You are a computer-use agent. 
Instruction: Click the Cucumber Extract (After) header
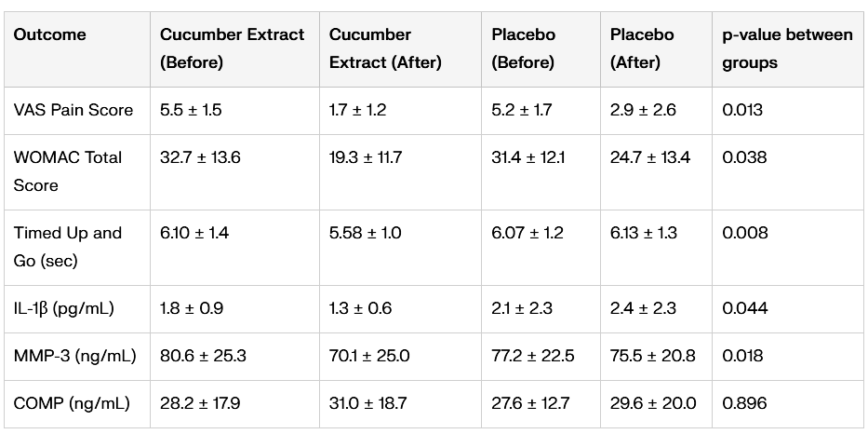pos(384,48)
